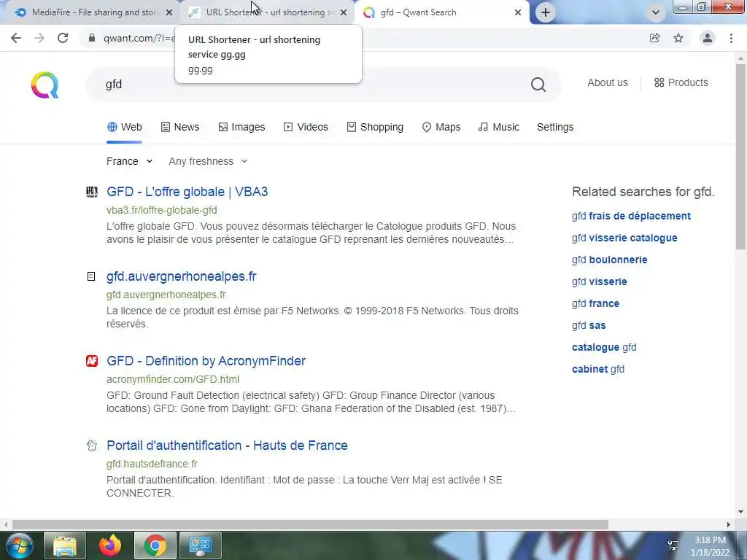The height and width of the screenshot is (560, 747).
Task: Search related catalogue gfd
Action: [x=604, y=347]
